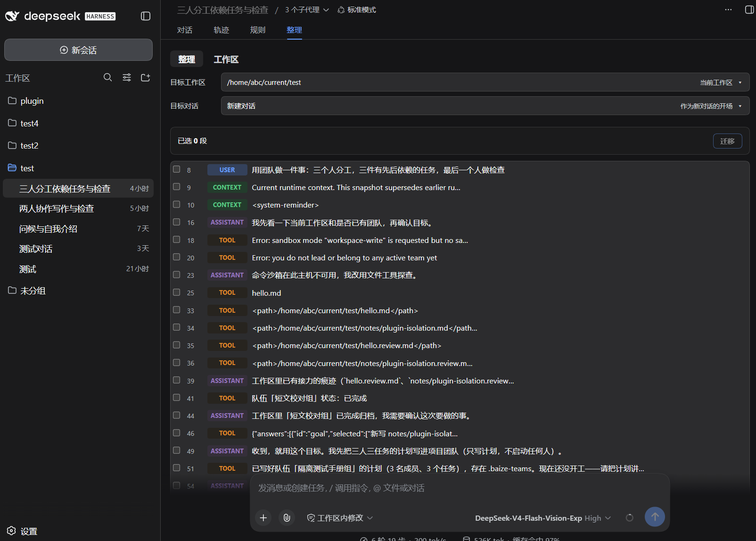Open conversation 测试对话

[x=78, y=249]
